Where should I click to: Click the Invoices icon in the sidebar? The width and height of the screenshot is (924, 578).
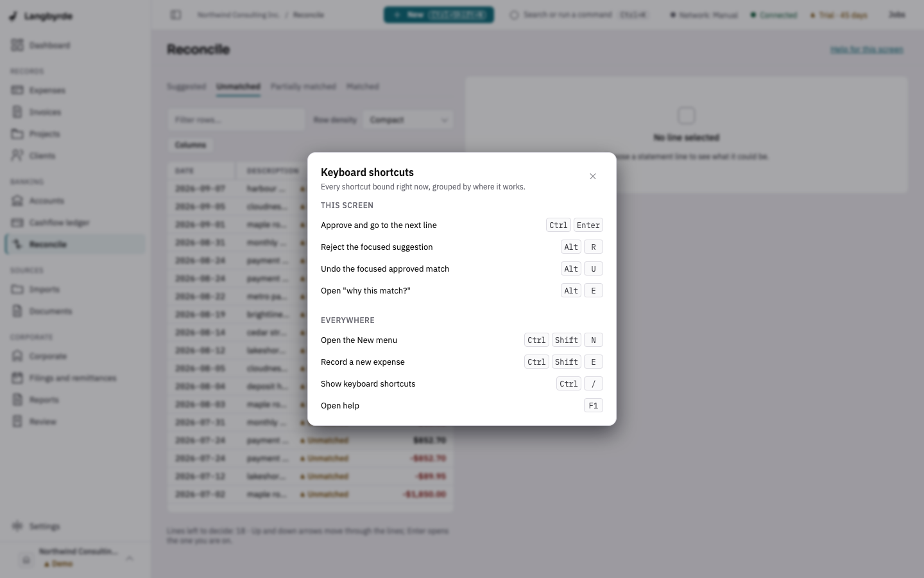coord(17,112)
